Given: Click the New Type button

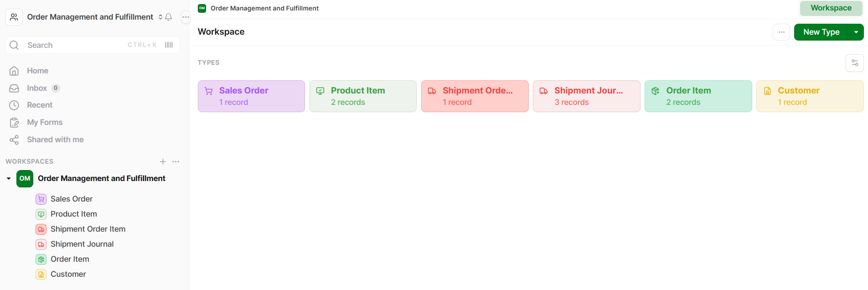Looking at the screenshot, I should 821,32.
